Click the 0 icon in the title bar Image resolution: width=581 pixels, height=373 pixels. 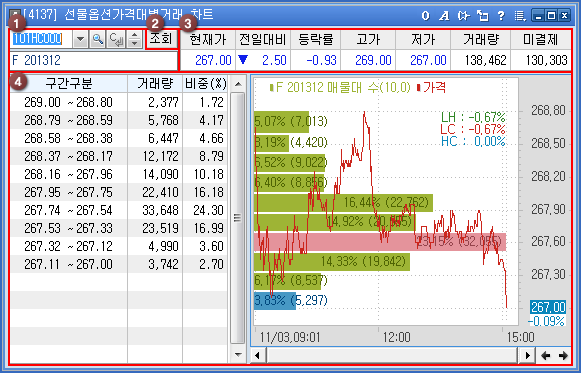pos(425,16)
